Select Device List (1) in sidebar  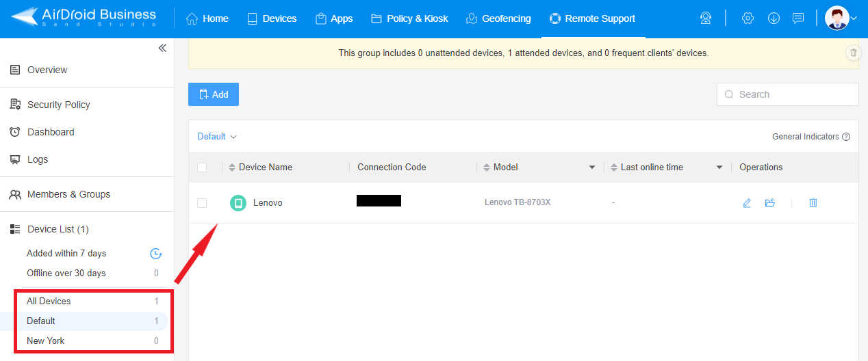pos(58,229)
